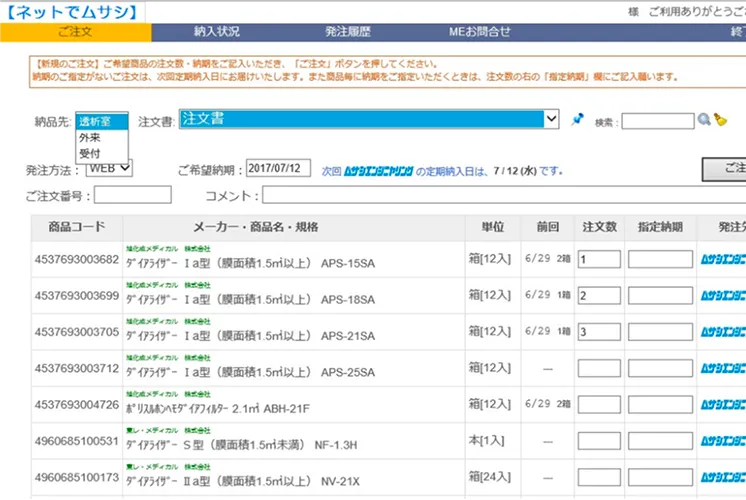Click the ご注文番号 input field
This screenshot has height=500, width=746.
coord(133,195)
